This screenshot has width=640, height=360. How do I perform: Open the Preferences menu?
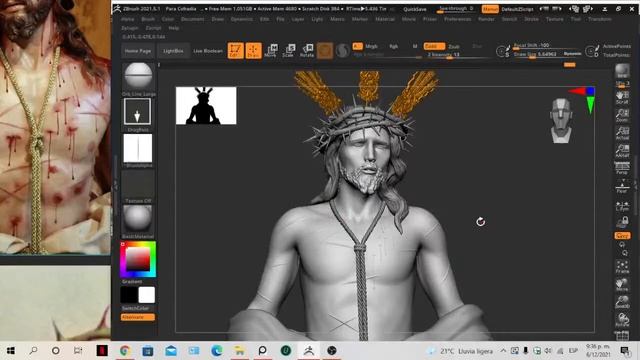click(x=458, y=19)
